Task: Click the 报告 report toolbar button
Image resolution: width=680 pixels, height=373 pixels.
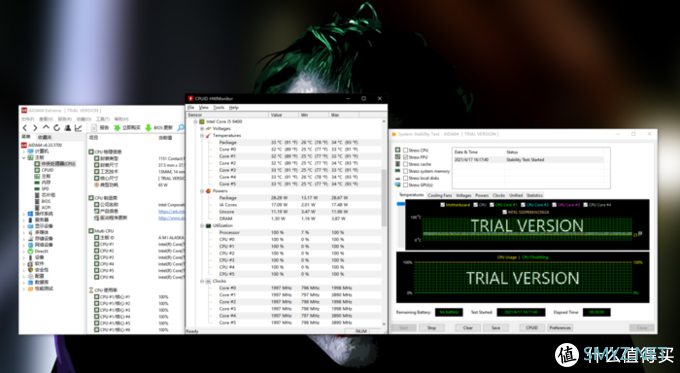Action: tap(100, 128)
